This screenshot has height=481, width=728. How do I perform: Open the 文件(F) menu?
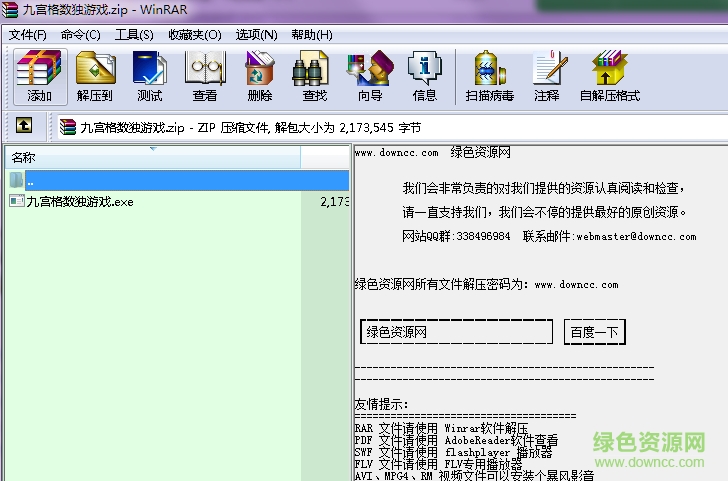click(27, 35)
